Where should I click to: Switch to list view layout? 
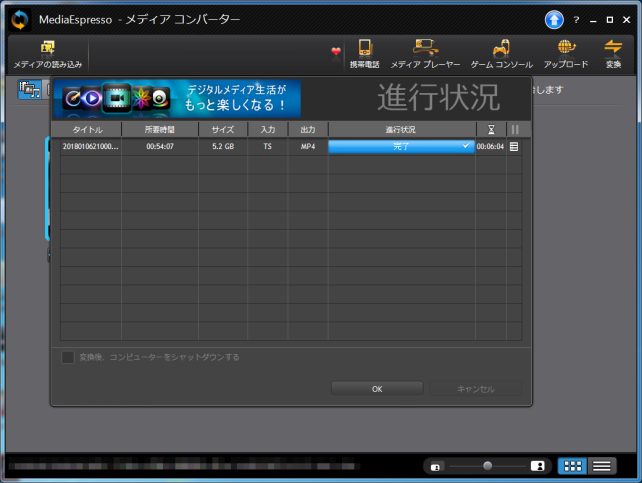(601, 466)
